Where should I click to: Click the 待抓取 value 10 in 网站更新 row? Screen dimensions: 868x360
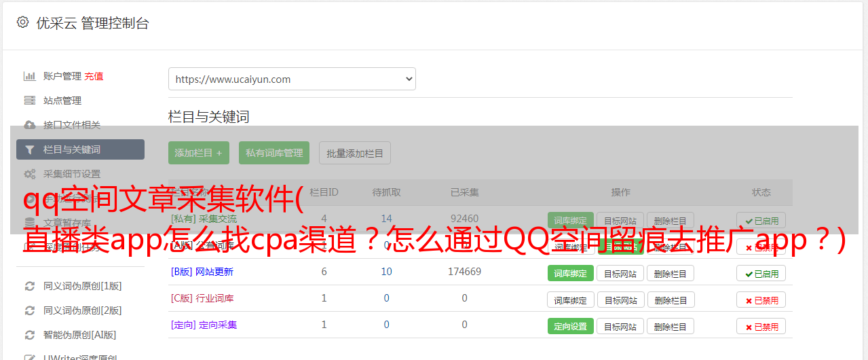[386, 272]
